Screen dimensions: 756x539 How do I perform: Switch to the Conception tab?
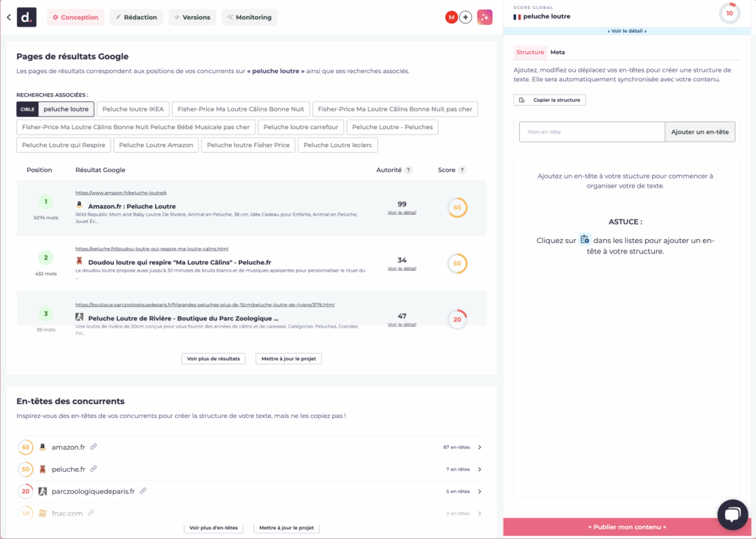click(x=75, y=18)
